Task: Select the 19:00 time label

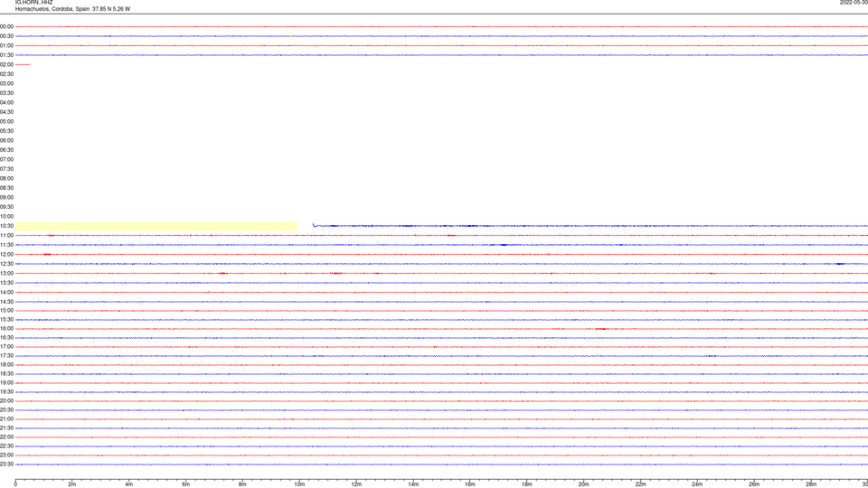Action: coord(6,383)
